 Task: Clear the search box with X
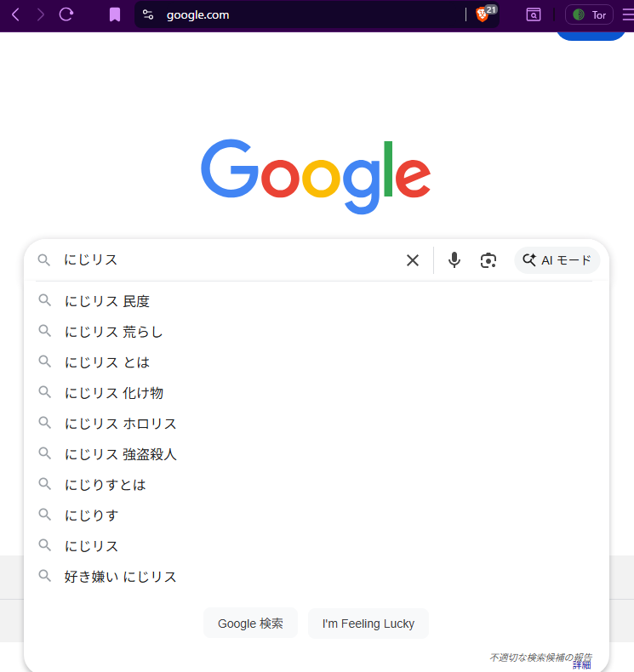pos(413,260)
